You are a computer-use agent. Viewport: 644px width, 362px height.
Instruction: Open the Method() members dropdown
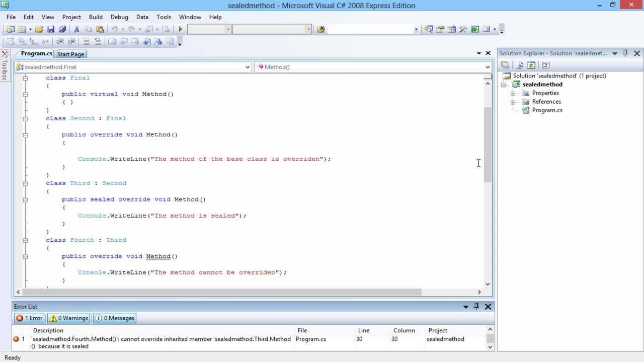[x=373, y=67]
